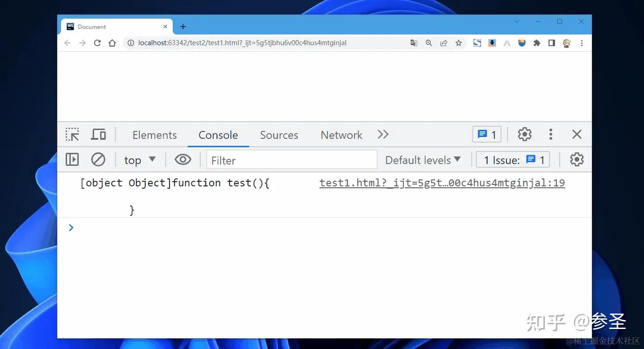The image size is (644, 349).
Task: Open the page zoom indicator
Action: (x=429, y=43)
